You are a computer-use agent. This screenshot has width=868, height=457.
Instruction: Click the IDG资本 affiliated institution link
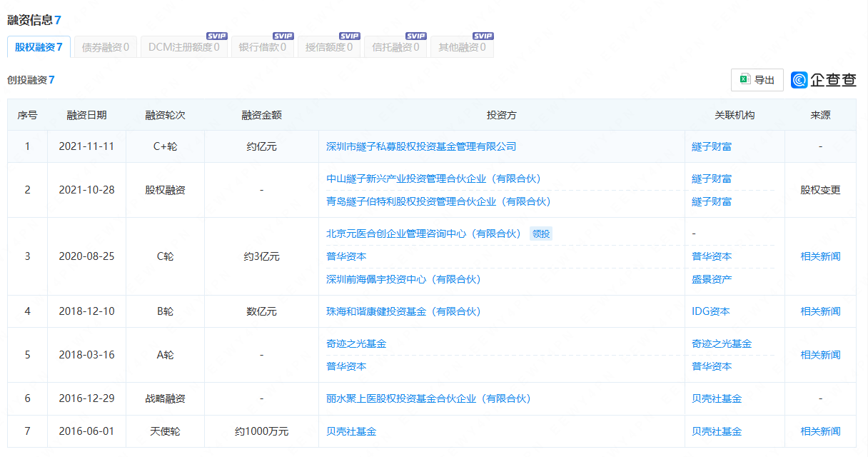pos(710,311)
